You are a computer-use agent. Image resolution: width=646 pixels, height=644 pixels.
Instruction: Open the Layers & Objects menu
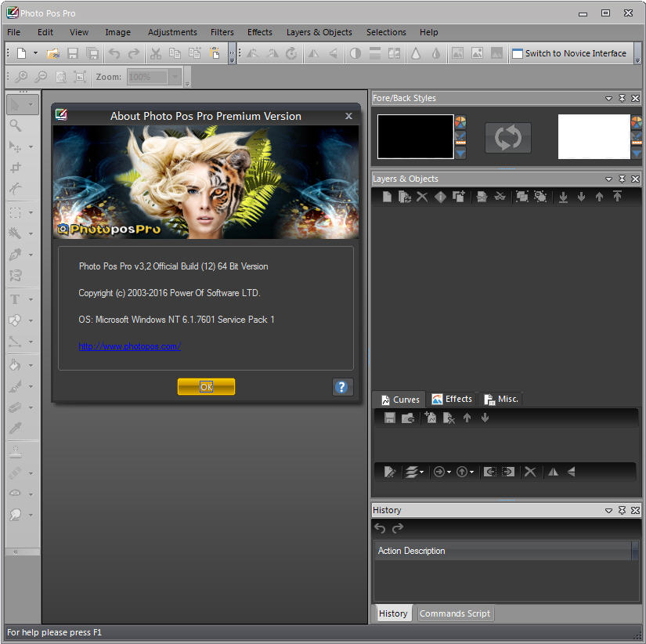tap(319, 32)
